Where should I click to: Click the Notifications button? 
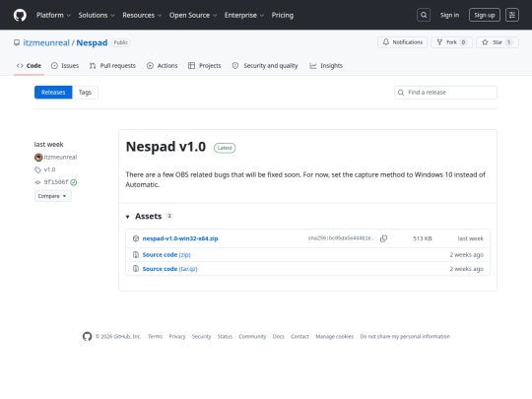pos(402,42)
